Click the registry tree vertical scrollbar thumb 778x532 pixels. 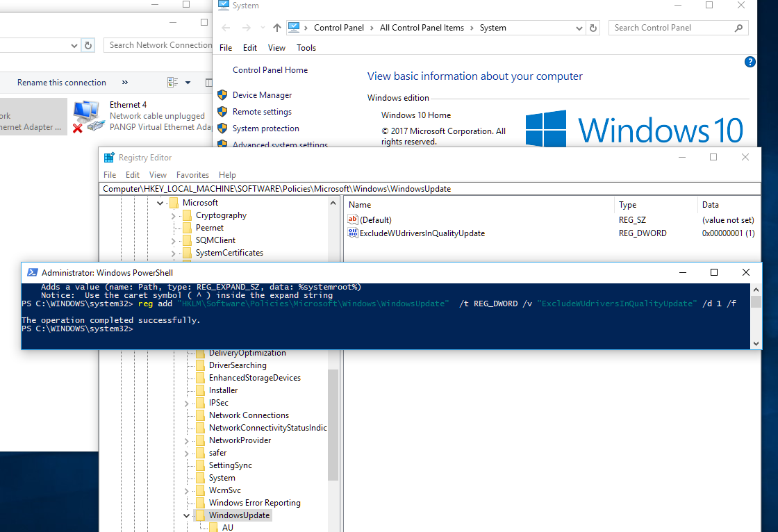pos(333,425)
